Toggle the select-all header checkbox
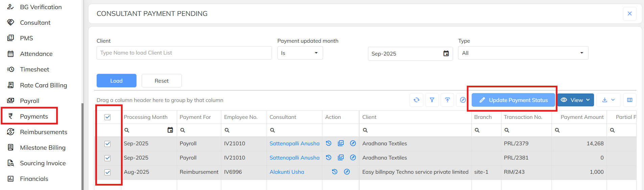Viewport: 644px width, 190px height. pyautogui.click(x=107, y=117)
